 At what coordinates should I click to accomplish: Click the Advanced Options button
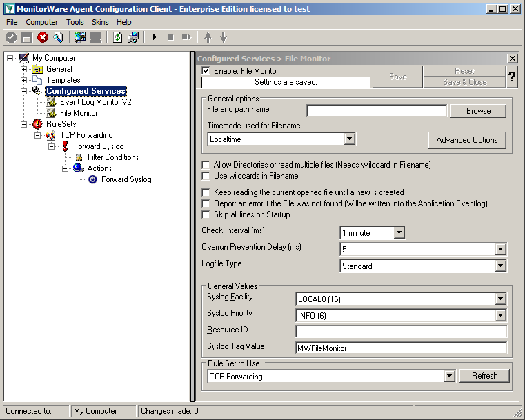[467, 140]
